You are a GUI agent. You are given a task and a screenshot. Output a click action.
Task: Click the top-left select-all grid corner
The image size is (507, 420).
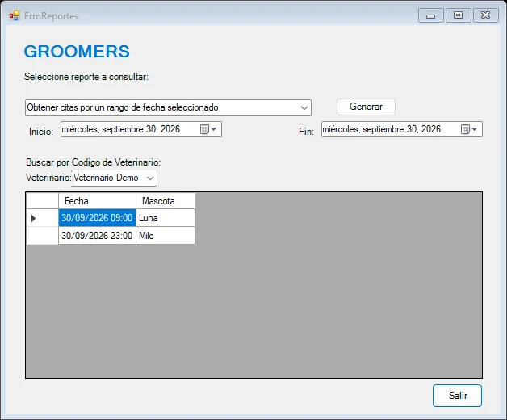click(x=42, y=201)
